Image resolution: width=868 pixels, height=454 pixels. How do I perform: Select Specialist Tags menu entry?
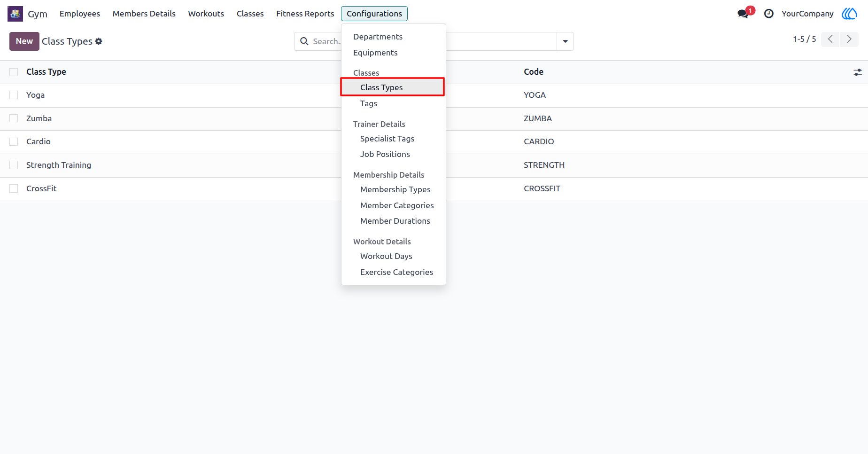pos(394,139)
